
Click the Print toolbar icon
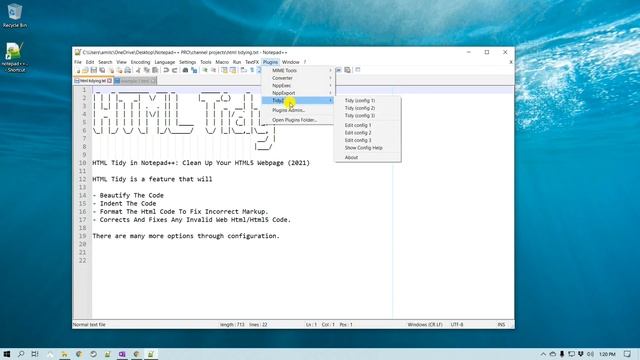point(128,70)
